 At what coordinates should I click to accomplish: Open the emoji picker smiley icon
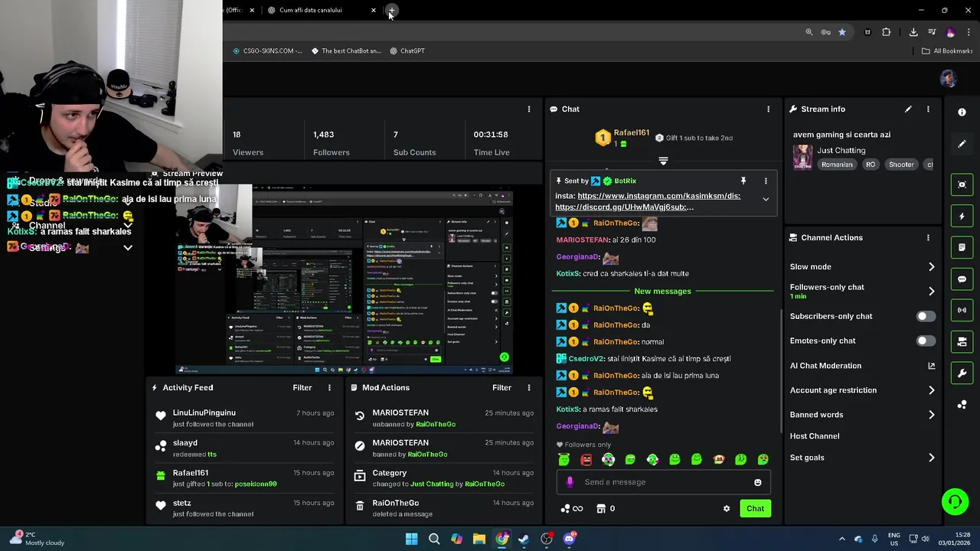tap(758, 482)
